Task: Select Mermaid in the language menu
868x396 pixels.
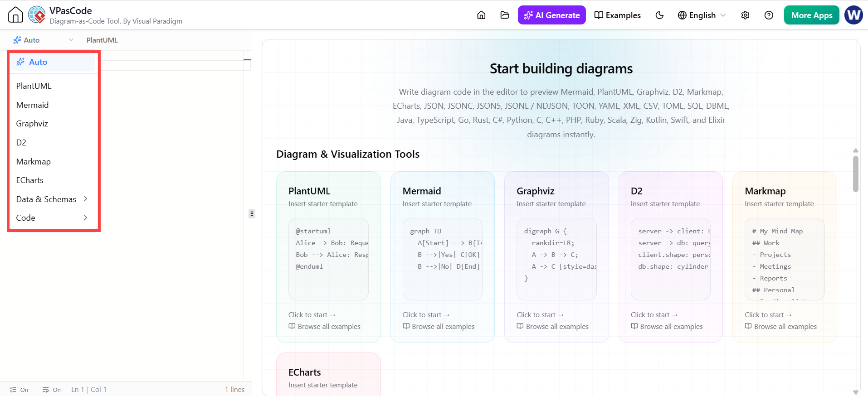Action: point(54,105)
